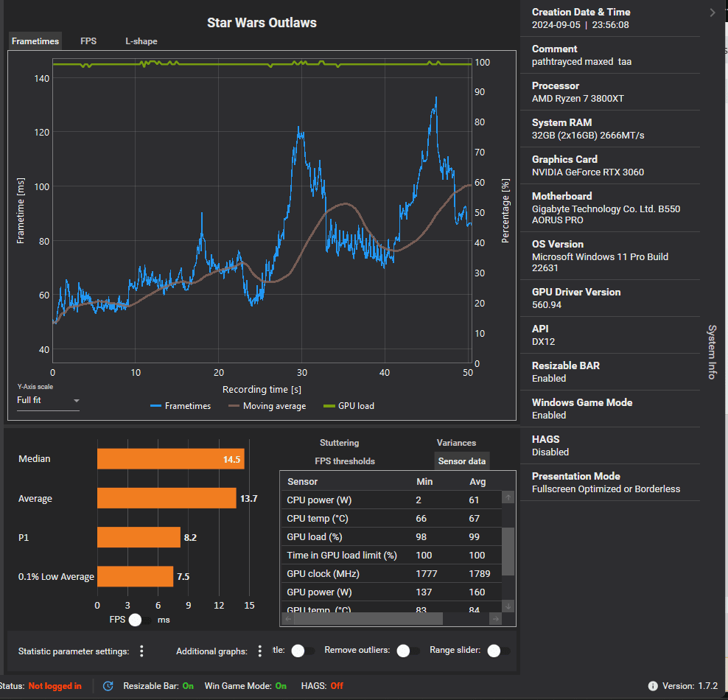Click the Resizable Bar: On status
Image resolution: width=728 pixels, height=700 pixels.
tap(158, 686)
